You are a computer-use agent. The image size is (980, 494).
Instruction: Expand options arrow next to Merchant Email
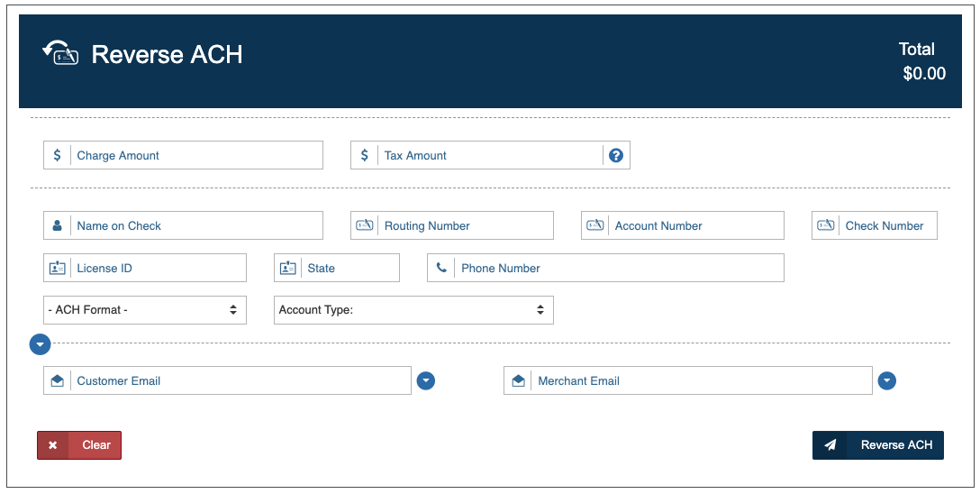point(887,381)
